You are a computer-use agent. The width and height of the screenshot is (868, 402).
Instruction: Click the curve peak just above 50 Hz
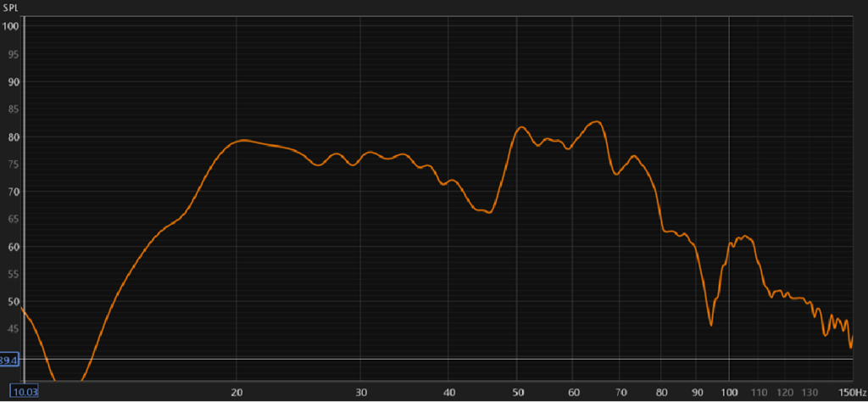click(522, 127)
